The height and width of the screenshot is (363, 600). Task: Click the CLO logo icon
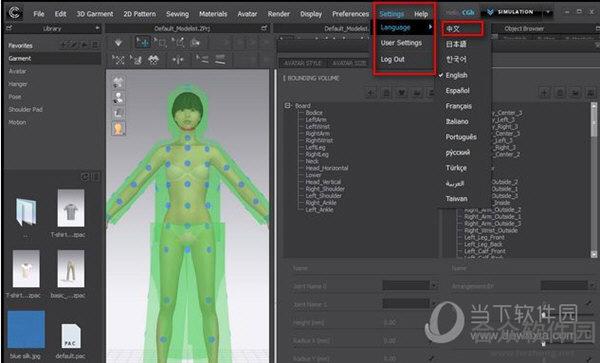(15, 13)
